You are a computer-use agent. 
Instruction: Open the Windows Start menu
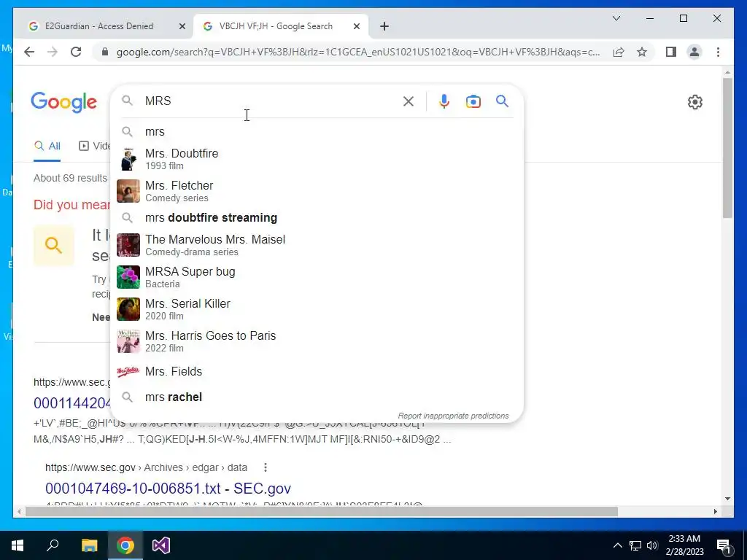(x=18, y=545)
